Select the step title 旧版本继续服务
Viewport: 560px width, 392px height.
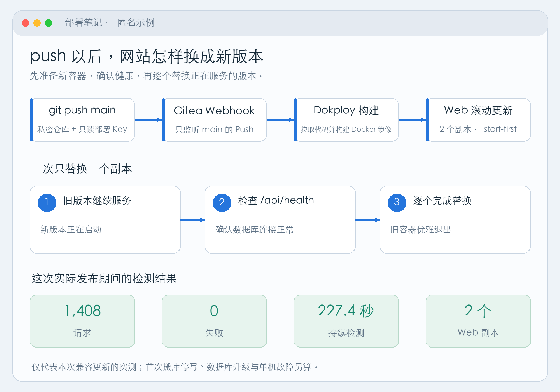click(x=97, y=201)
